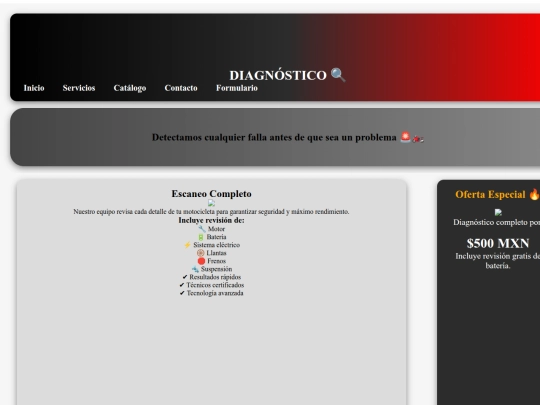Image resolution: width=540 pixels, height=405 pixels.
Task: Click the motorcycle emoji in the banner
Action: pyautogui.click(x=418, y=139)
